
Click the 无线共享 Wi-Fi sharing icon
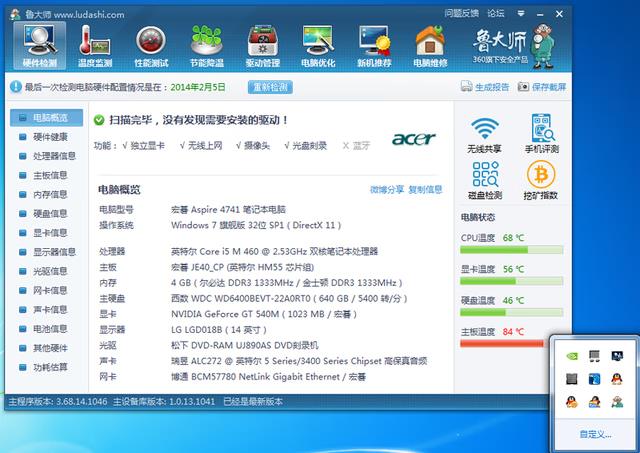484,135
